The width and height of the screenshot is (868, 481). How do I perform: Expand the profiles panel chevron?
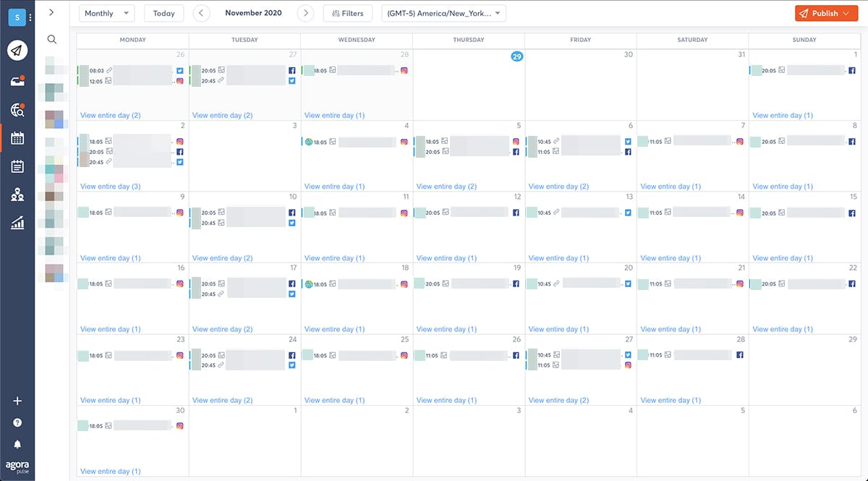pos(51,12)
